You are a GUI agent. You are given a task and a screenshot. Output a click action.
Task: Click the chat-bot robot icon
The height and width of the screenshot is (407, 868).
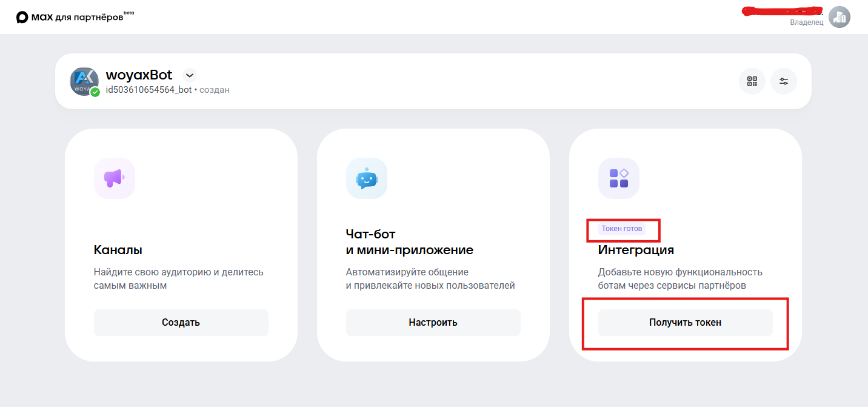[x=367, y=178]
